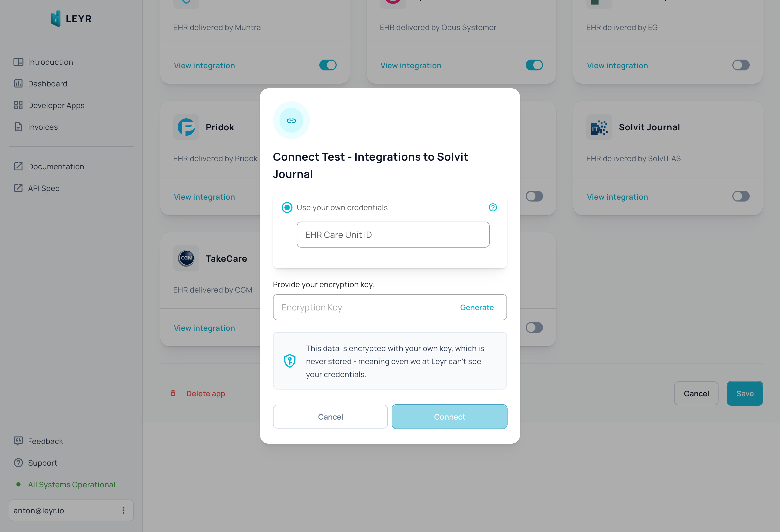
Task: Open the All Systems Operational status page
Action: (72, 485)
